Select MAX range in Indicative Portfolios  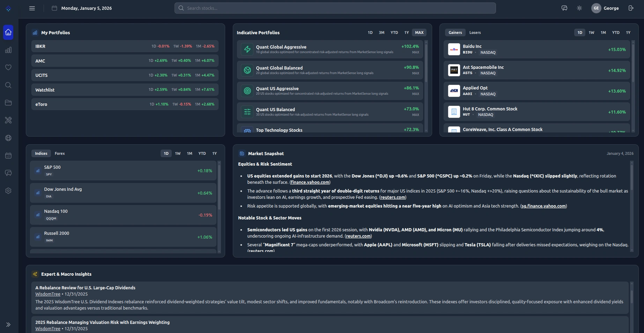(419, 32)
